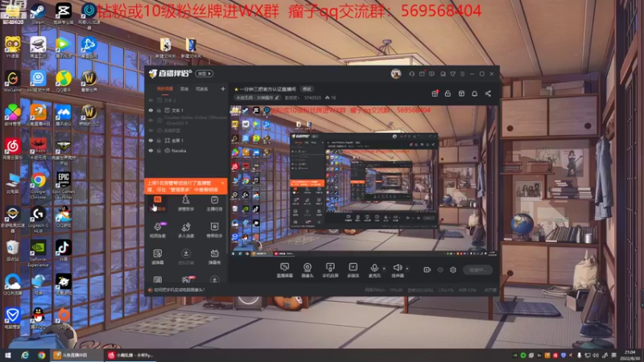The image size is (644, 362).
Task: Open Chrome from the taskbar
Action: pyautogui.click(x=41, y=355)
